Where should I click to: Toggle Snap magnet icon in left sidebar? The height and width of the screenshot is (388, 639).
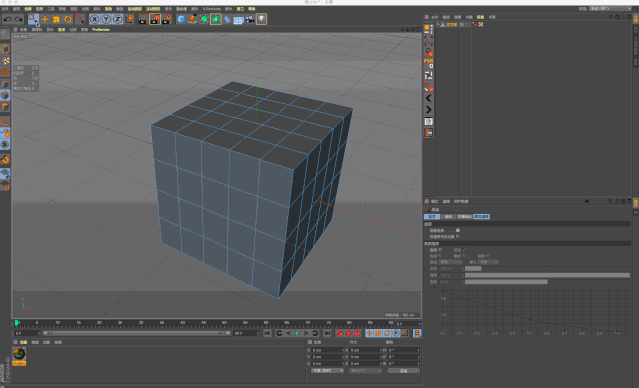[4, 159]
